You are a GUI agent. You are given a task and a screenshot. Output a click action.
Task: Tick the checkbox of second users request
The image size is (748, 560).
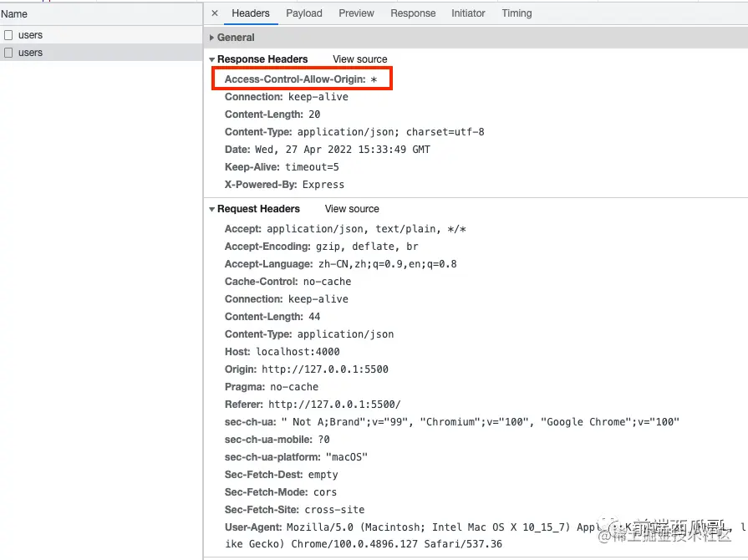(8, 53)
